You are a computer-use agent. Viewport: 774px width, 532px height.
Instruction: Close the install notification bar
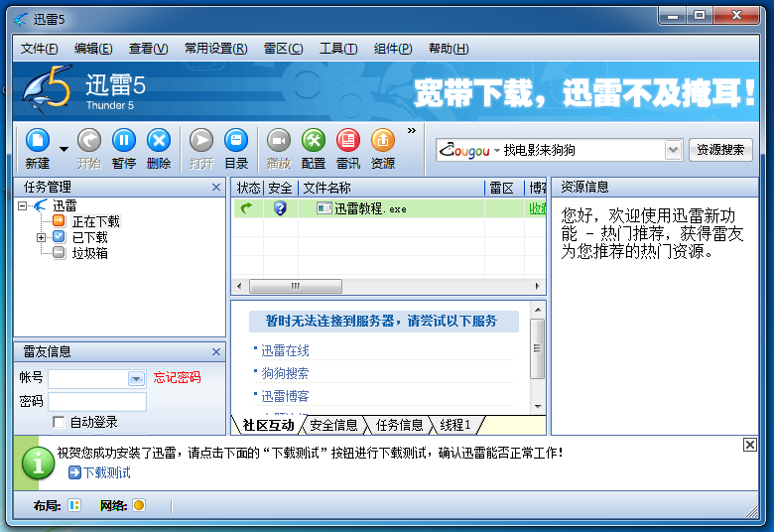(749, 445)
